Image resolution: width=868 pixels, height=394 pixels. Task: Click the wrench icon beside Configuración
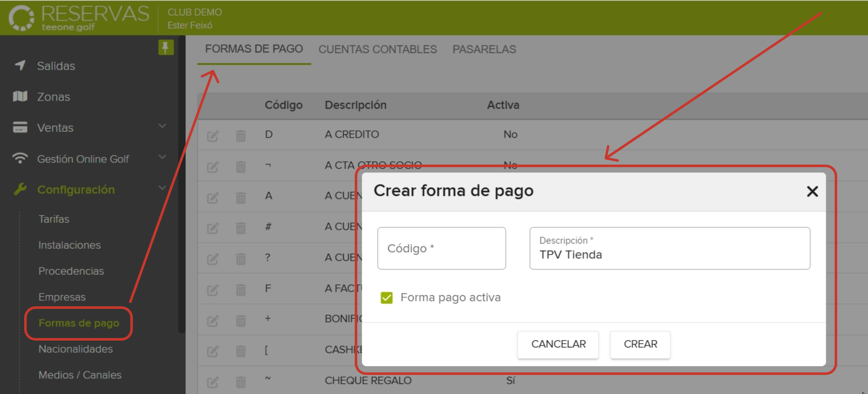click(21, 189)
